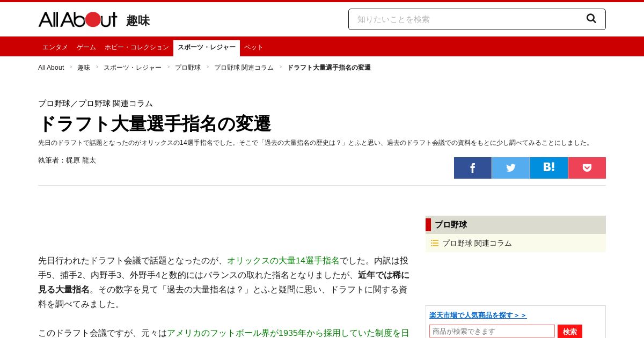Click the red 検索 button
This screenshot has width=644, height=338.
point(570,332)
